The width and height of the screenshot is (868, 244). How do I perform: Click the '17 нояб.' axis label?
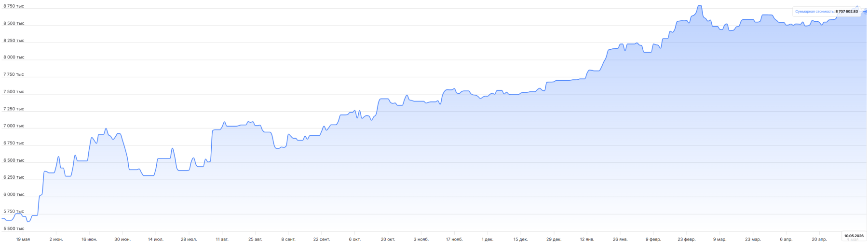[454, 239]
